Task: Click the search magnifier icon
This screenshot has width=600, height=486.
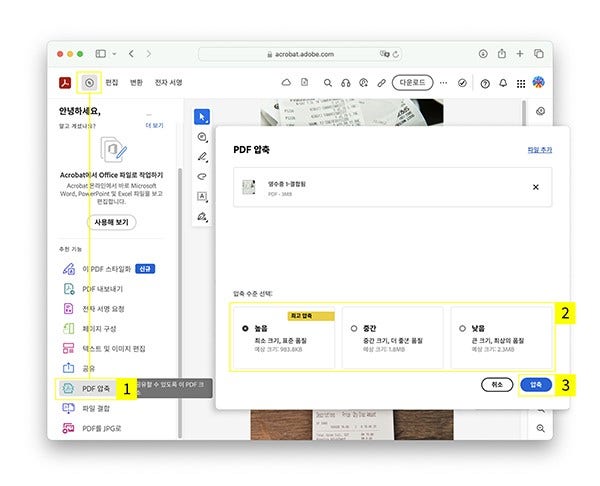Action: [328, 83]
